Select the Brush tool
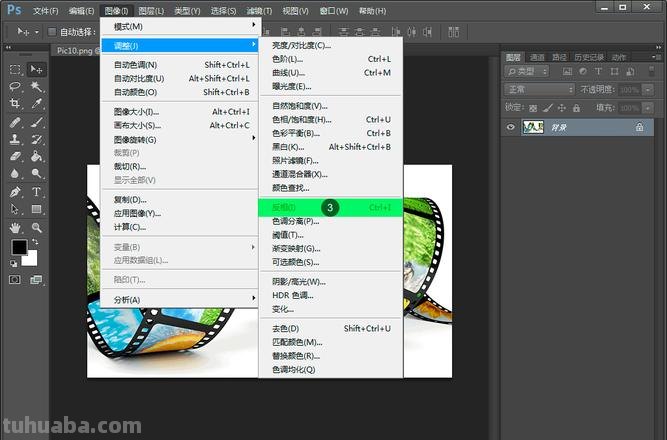This screenshot has width=667, height=440. click(x=37, y=123)
